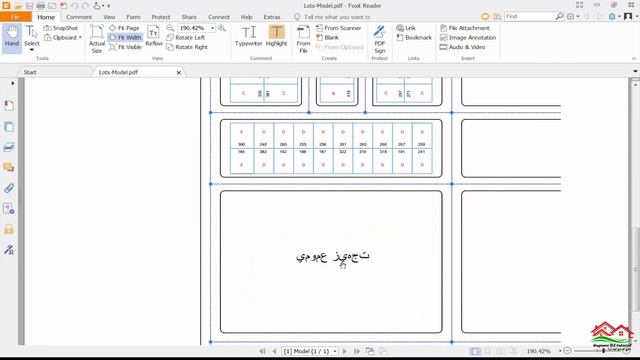Switch to the Start tab
The image size is (640, 360).
coord(30,72)
